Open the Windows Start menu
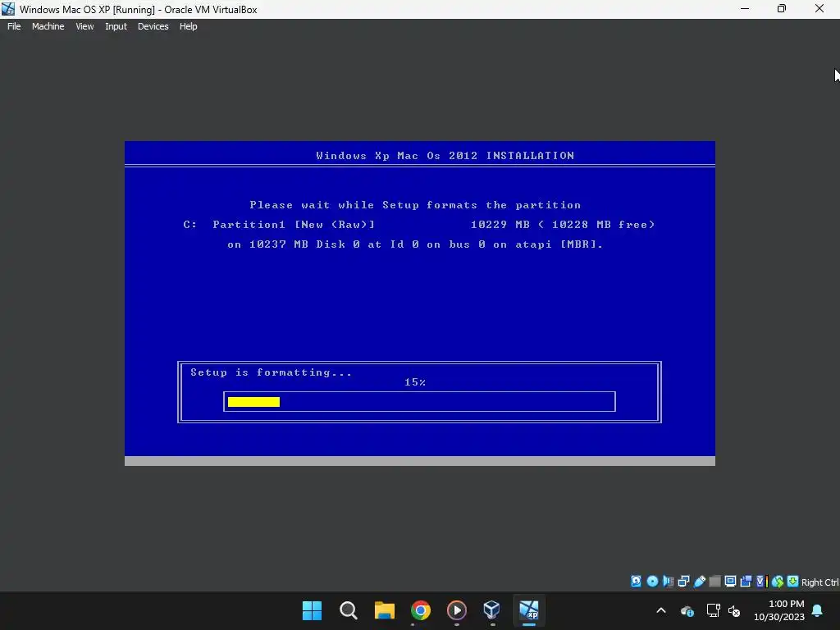The width and height of the screenshot is (840, 630). coord(312,610)
